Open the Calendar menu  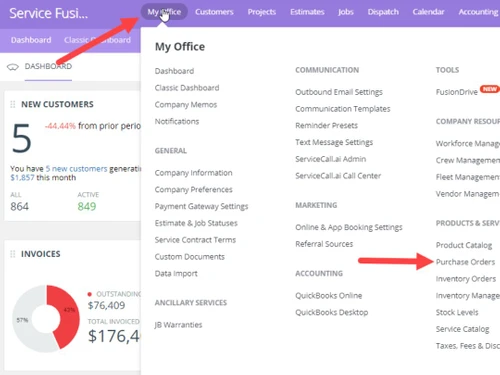point(428,12)
